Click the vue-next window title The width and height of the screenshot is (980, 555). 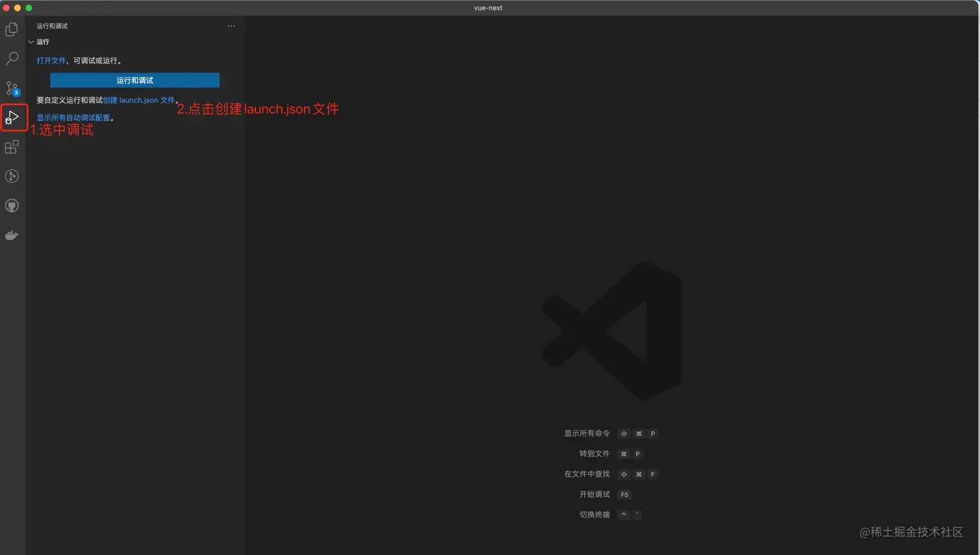[x=488, y=8]
